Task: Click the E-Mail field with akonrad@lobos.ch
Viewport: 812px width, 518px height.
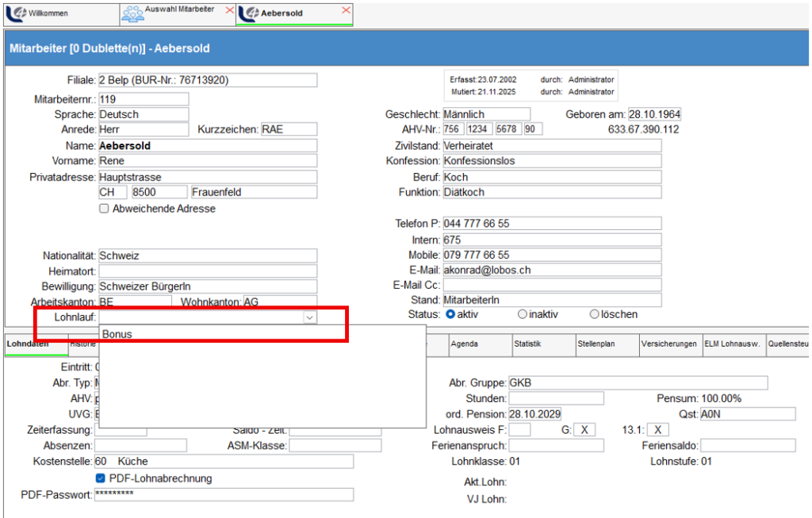Action: tap(551, 270)
